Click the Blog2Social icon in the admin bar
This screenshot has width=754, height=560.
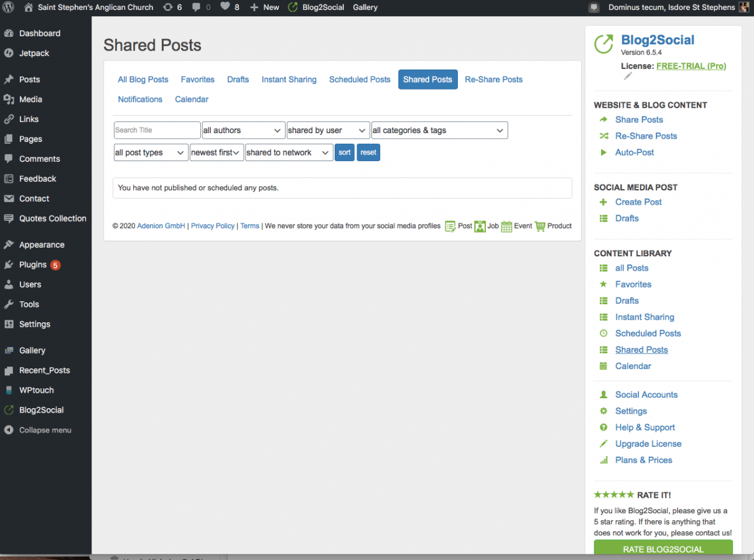[x=293, y=7]
